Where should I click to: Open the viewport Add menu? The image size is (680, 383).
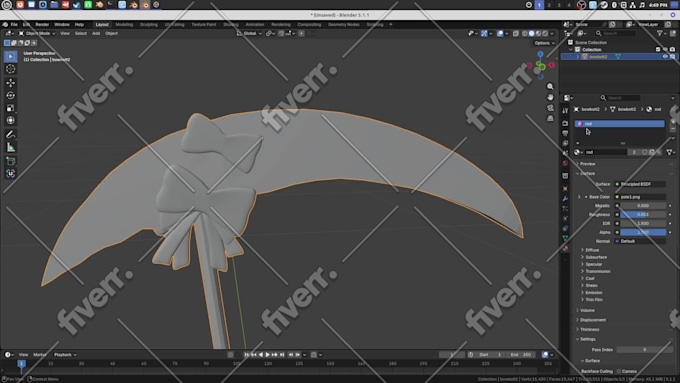click(96, 33)
